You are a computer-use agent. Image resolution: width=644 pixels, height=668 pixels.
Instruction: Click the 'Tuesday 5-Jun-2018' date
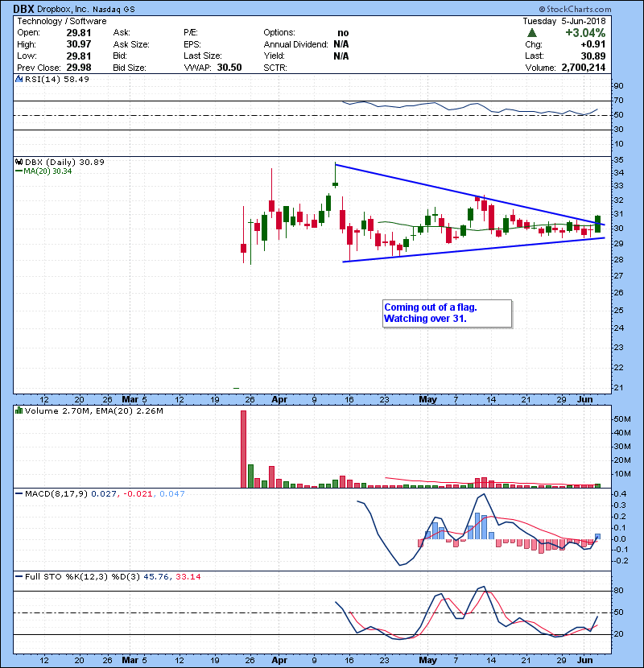pyautogui.click(x=563, y=21)
